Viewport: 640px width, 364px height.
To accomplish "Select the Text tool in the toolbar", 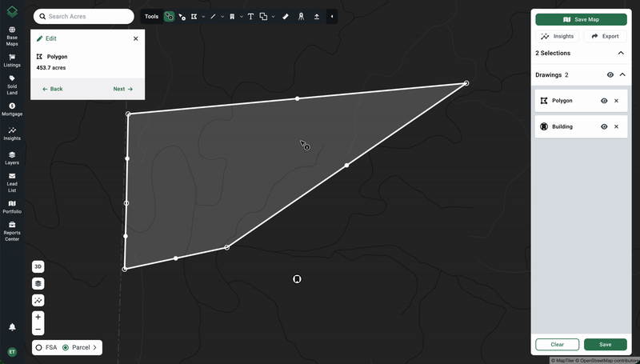I will coord(250,16).
